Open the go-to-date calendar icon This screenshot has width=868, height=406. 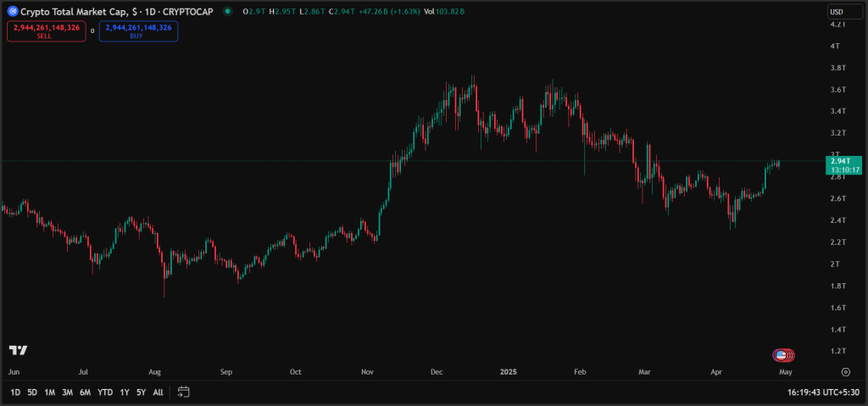pyautogui.click(x=184, y=392)
